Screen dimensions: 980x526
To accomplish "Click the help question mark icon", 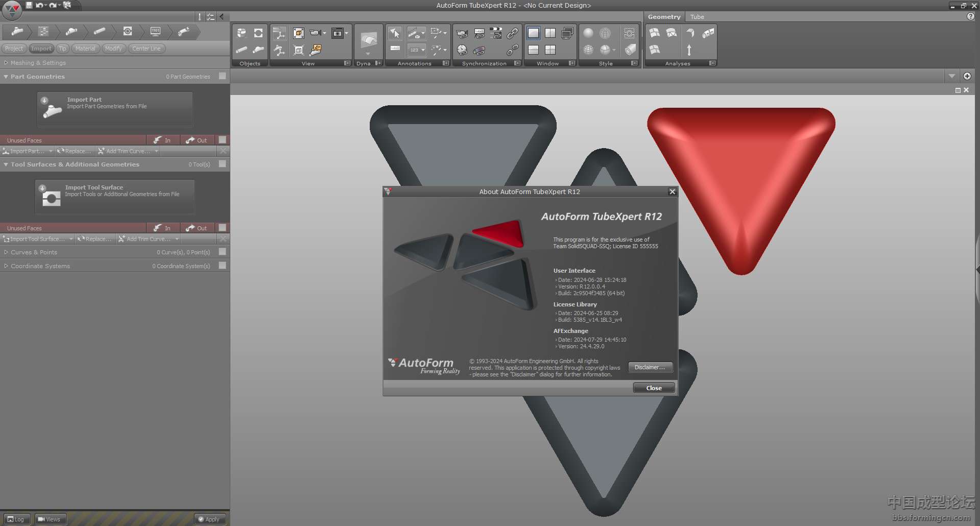I will tap(970, 16).
